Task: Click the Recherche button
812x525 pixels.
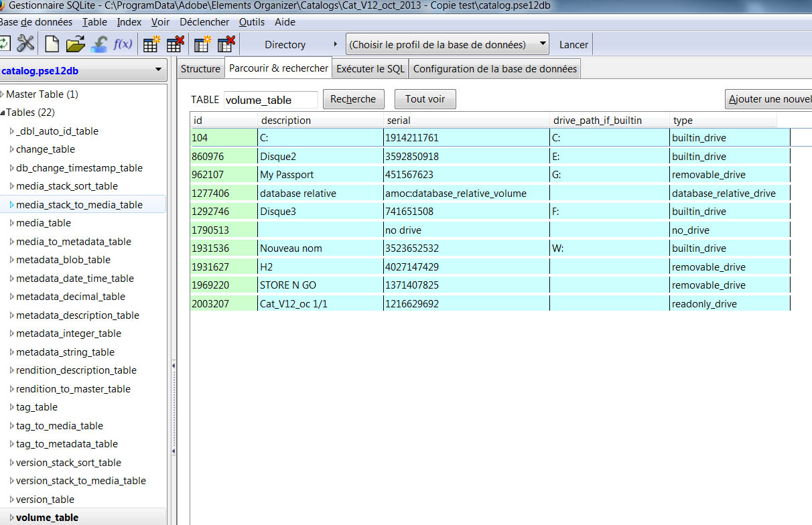Action: pyautogui.click(x=353, y=98)
